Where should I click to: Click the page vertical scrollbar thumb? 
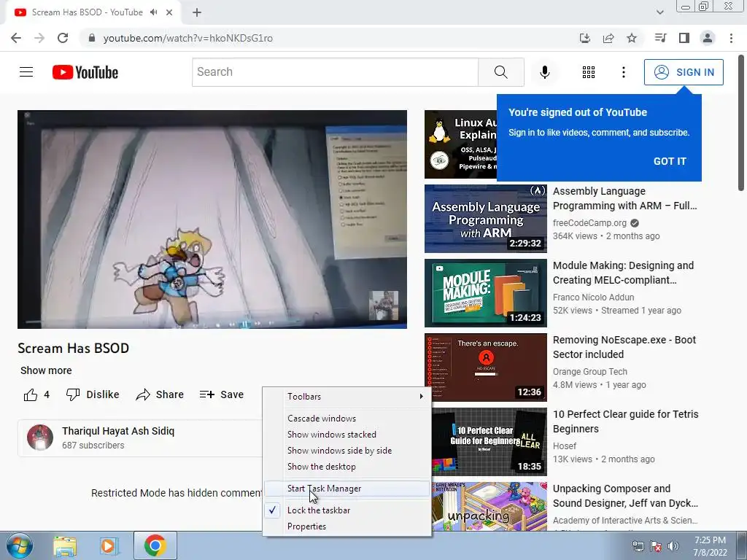[741, 122]
